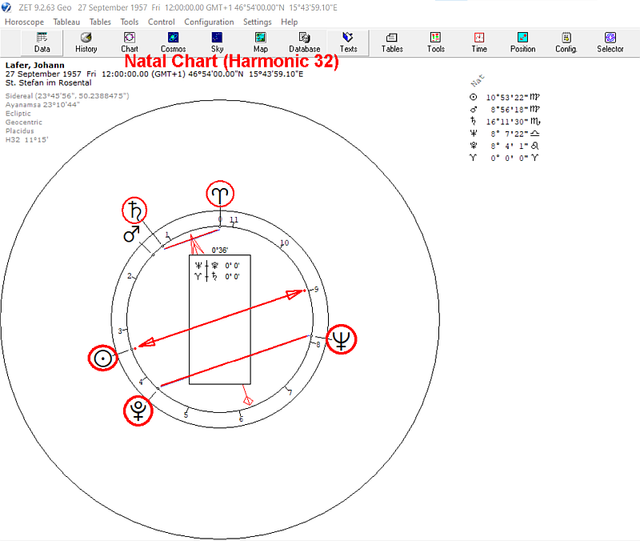Select the Chart toolbar icon
This screenshot has width=640, height=541.
[x=129, y=42]
